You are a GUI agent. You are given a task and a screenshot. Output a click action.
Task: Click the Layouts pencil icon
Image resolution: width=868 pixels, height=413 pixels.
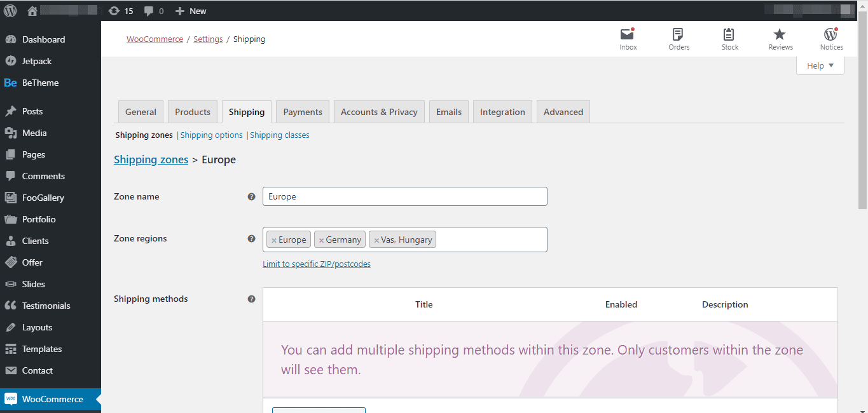11,327
